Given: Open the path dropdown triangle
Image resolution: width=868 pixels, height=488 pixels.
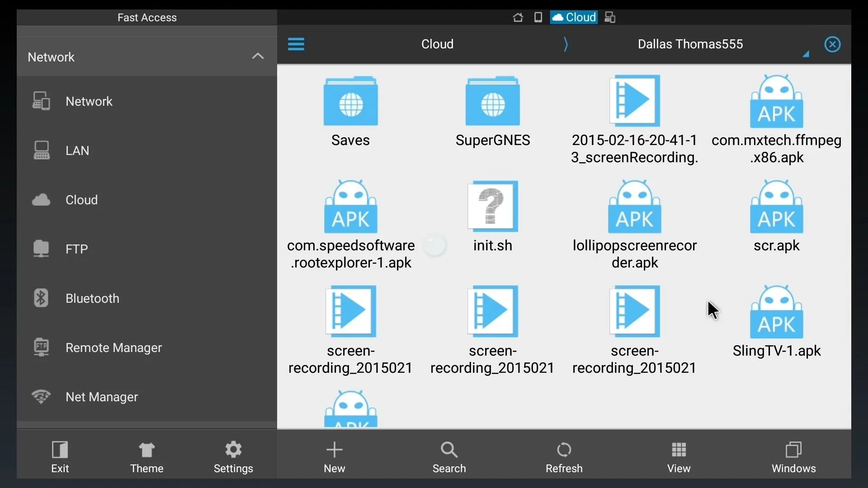Looking at the screenshot, I should (x=806, y=54).
